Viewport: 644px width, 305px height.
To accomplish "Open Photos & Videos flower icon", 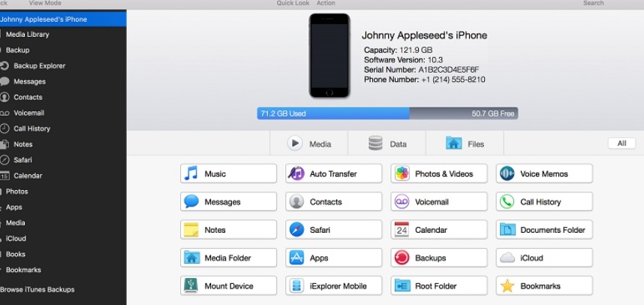I will point(402,174).
